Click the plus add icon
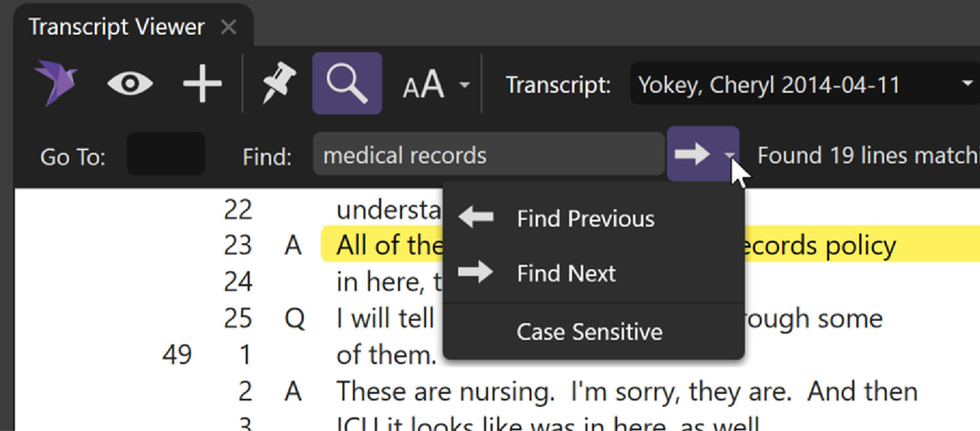Image resolution: width=980 pixels, height=431 pixels. point(202,83)
